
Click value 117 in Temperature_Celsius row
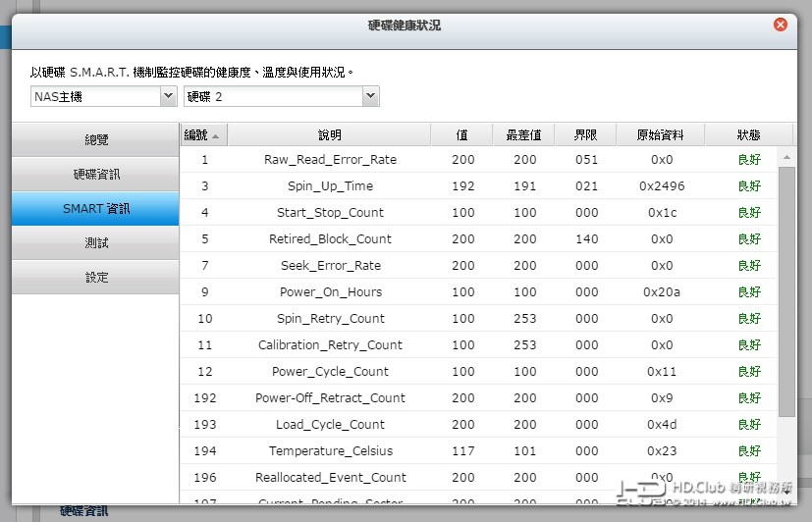pyautogui.click(x=463, y=450)
